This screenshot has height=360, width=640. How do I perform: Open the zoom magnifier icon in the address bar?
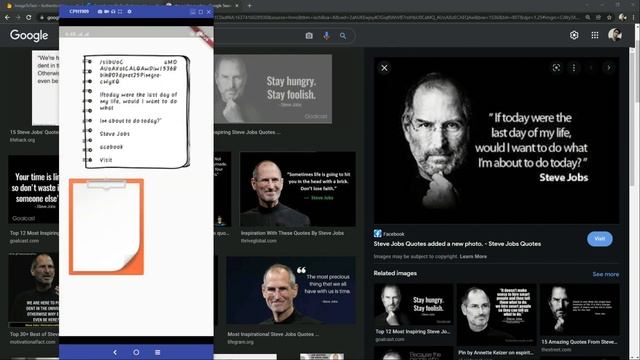(588, 18)
